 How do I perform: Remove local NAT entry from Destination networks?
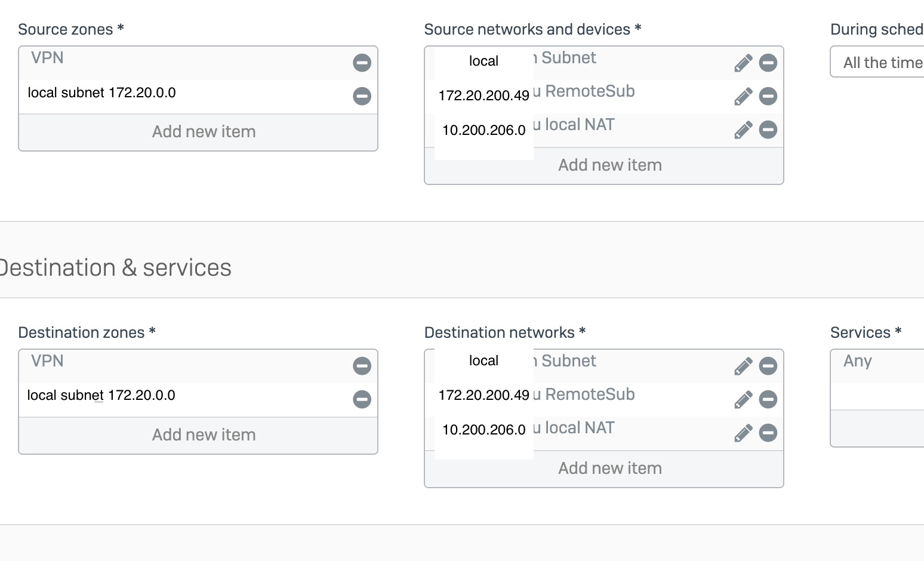tap(768, 433)
